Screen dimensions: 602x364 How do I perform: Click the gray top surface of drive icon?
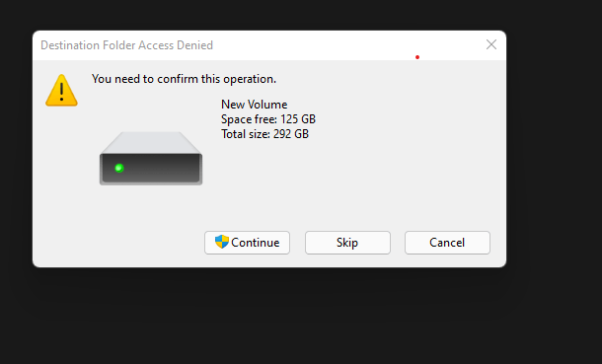151,143
